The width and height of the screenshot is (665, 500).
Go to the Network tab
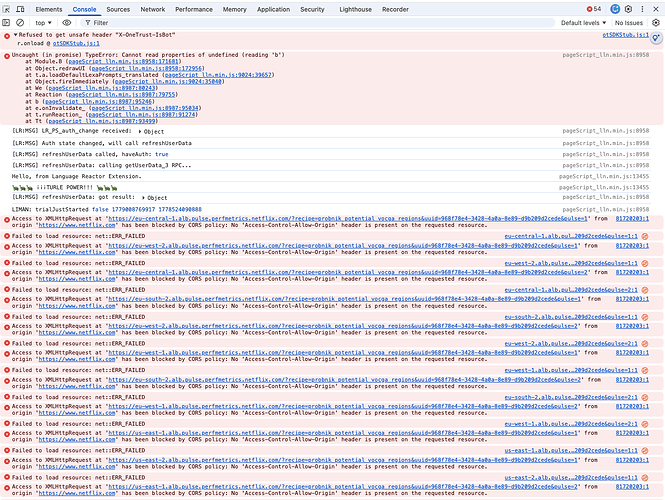[x=153, y=9]
